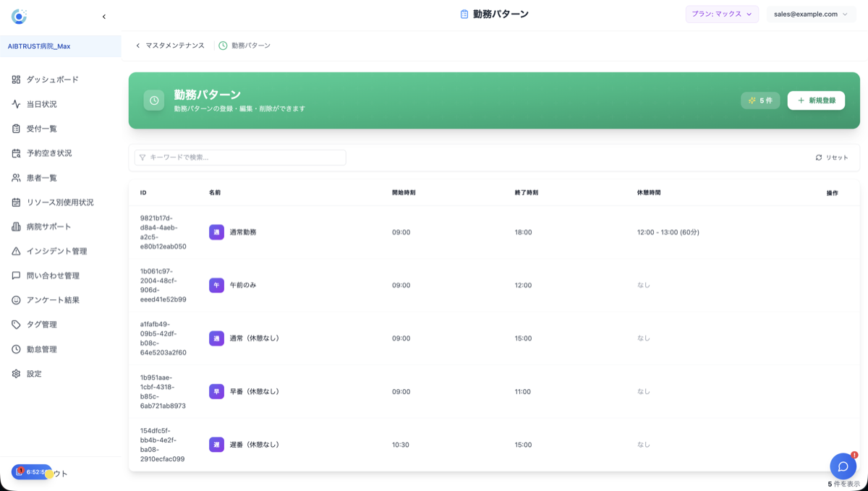This screenshot has height=491, width=868.
Task: Collapse the sidebar using the chevron arrow
Action: point(103,15)
